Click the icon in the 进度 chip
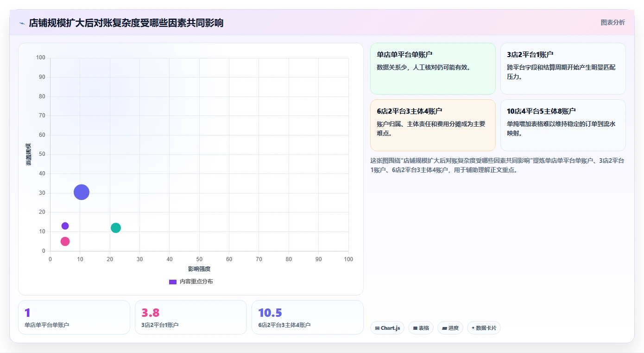 coord(445,328)
